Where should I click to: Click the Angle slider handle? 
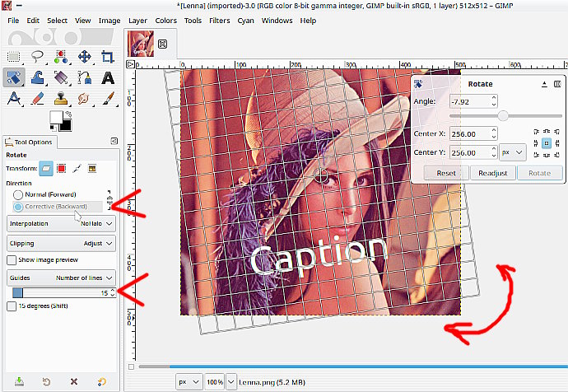[x=503, y=116]
